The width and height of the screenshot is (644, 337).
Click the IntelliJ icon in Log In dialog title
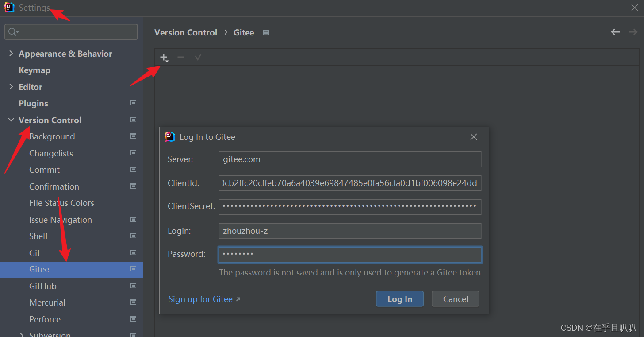click(170, 137)
